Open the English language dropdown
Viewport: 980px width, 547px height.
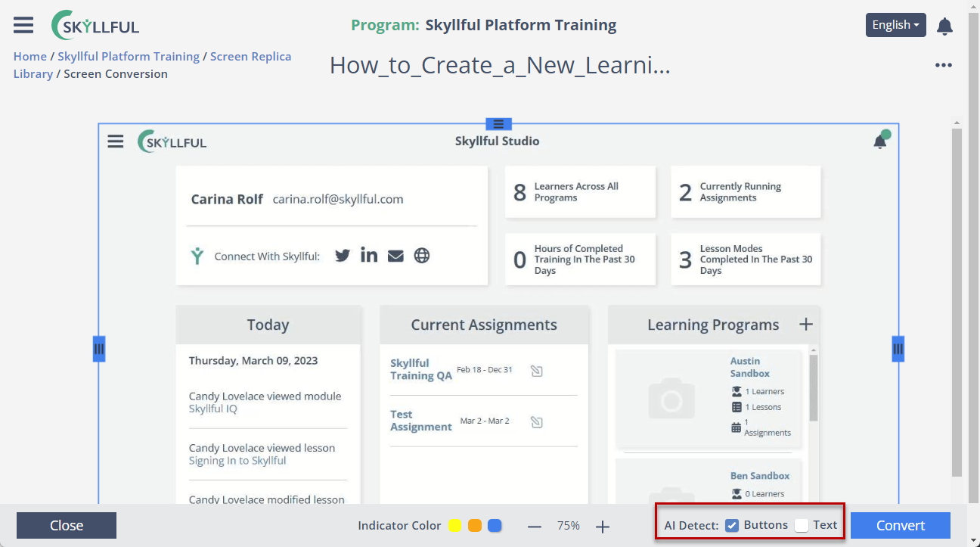tap(896, 25)
